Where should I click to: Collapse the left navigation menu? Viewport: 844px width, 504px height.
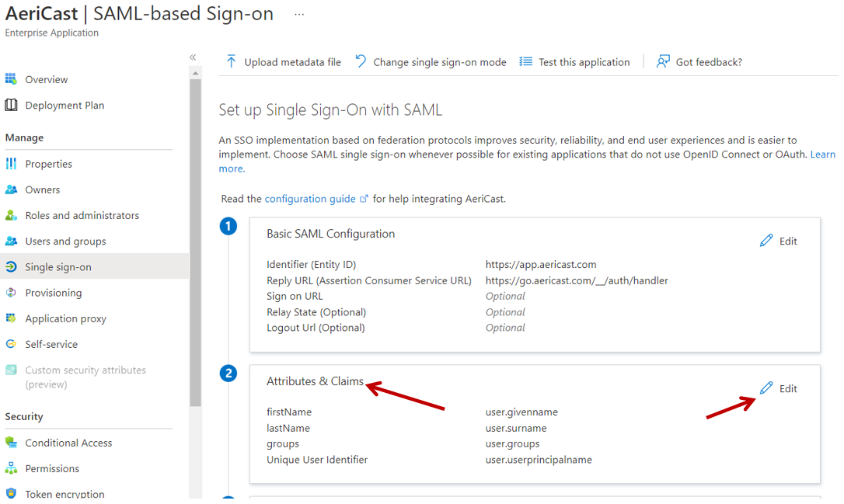(193, 57)
